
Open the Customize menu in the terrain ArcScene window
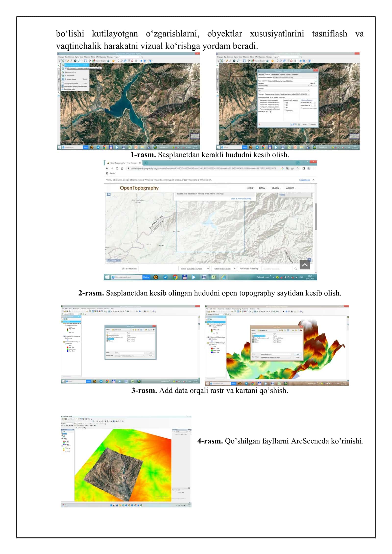click(x=245, y=309)
